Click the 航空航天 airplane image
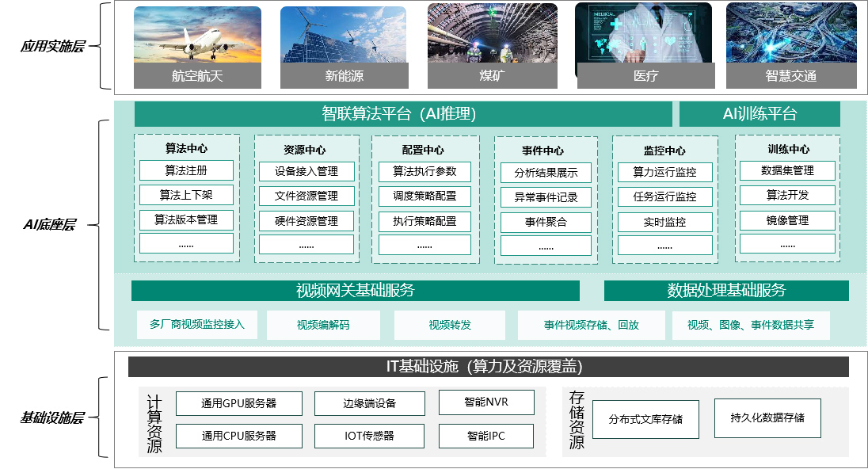 click(x=197, y=34)
